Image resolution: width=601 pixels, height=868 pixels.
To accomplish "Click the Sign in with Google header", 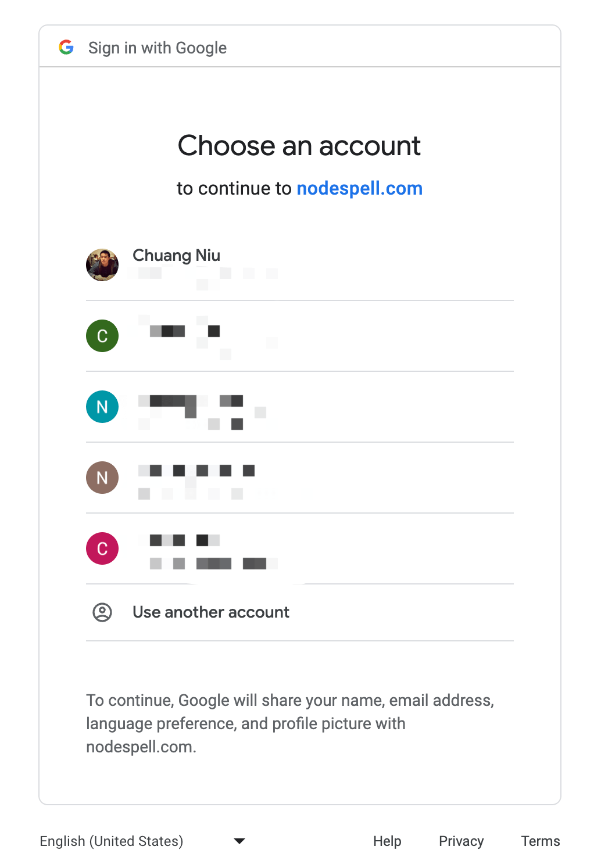I will click(157, 48).
